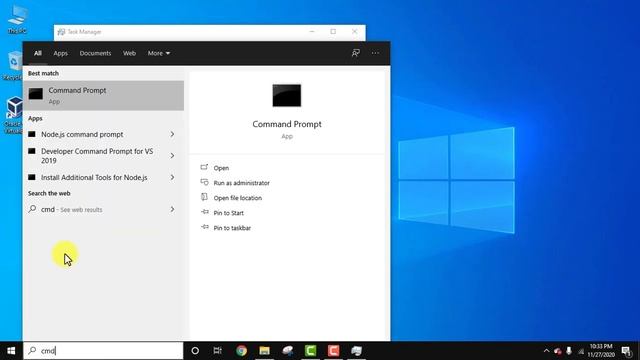Open Command Prompt best match result
Screen dimensions: 640x360
103,96
